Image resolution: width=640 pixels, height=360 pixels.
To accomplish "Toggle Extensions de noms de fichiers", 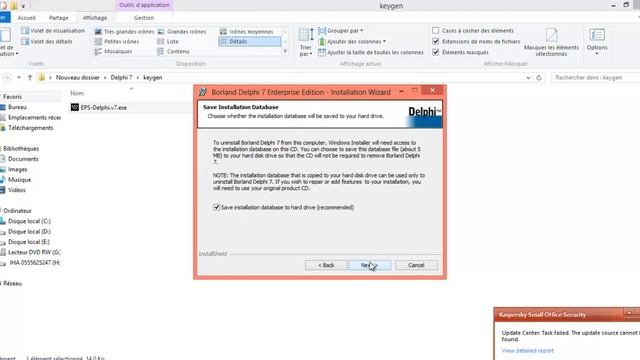I will (436, 42).
